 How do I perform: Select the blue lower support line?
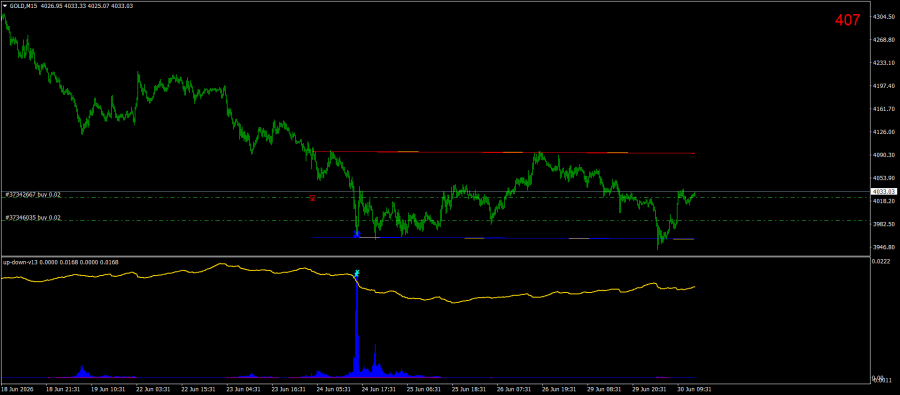pos(504,238)
